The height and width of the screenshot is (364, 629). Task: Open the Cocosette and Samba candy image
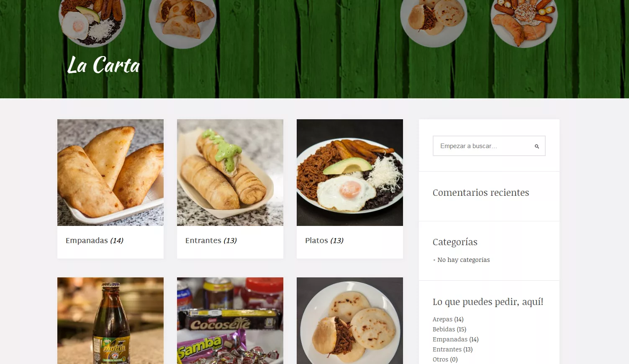(230, 320)
